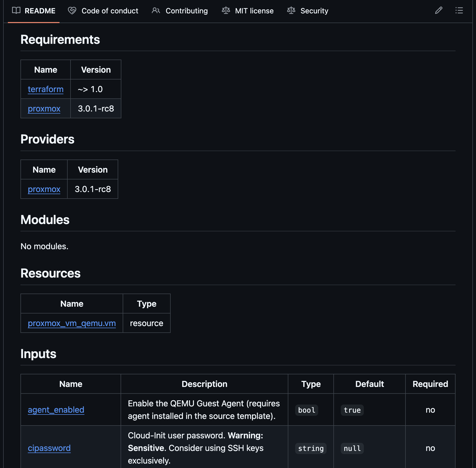Click the Contributing people icon
Screen dimensions: 476x468
click(x=156, y=10)
